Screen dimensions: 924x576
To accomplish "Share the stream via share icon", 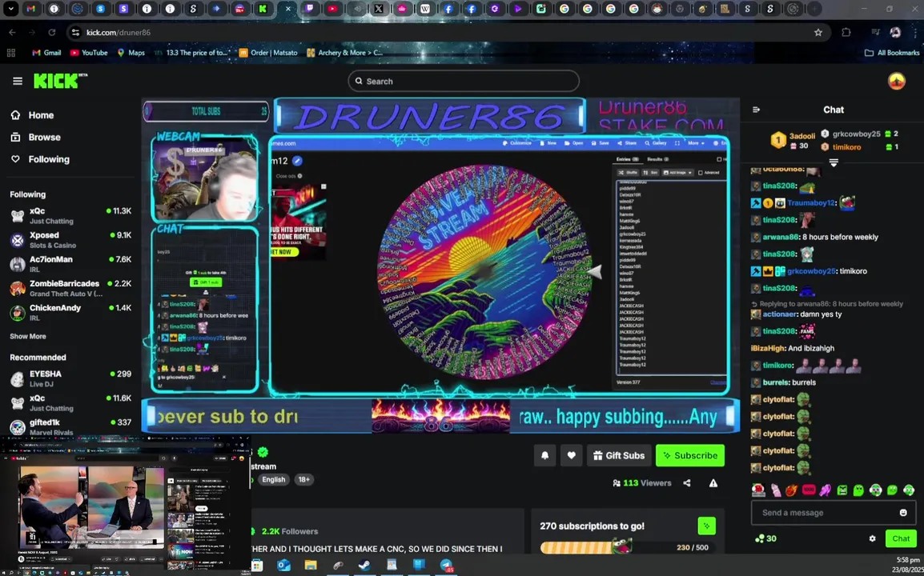I will [687, 483].
